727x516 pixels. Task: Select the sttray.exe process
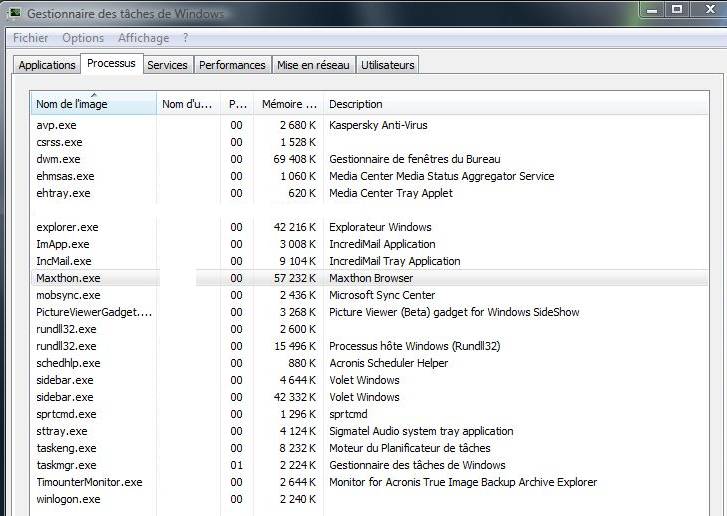pos(370,431)
